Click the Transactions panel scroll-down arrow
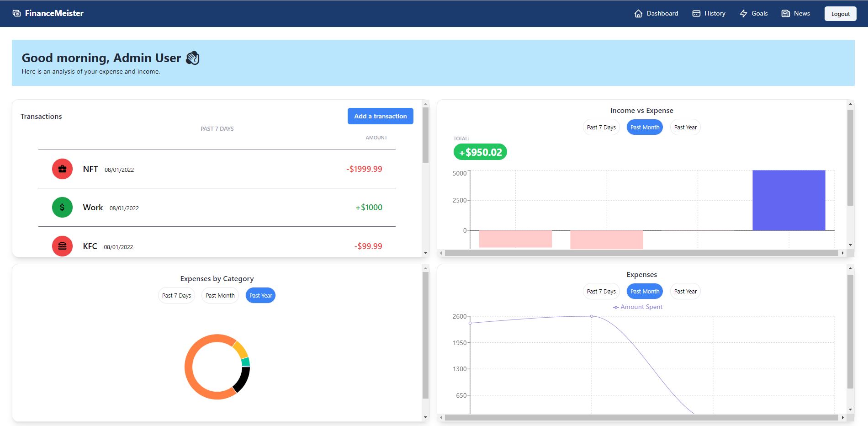Image resolution: width=868 pixels, height=426 pixels. (x=425, y=253)
